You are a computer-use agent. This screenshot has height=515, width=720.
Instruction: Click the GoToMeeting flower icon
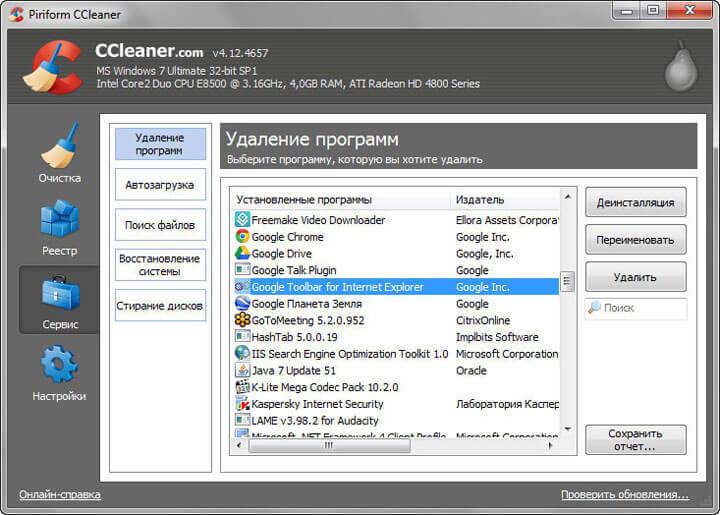(242, 320)
